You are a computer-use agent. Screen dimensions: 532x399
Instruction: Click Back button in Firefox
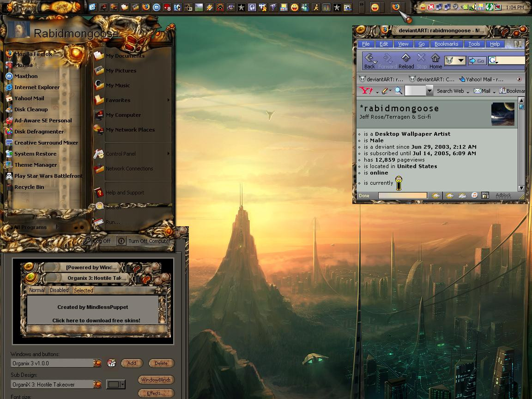pos(370,61)
